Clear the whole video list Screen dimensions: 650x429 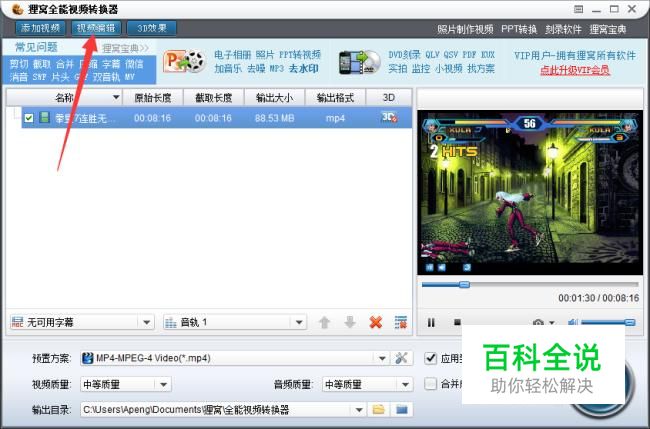[401, 322]
